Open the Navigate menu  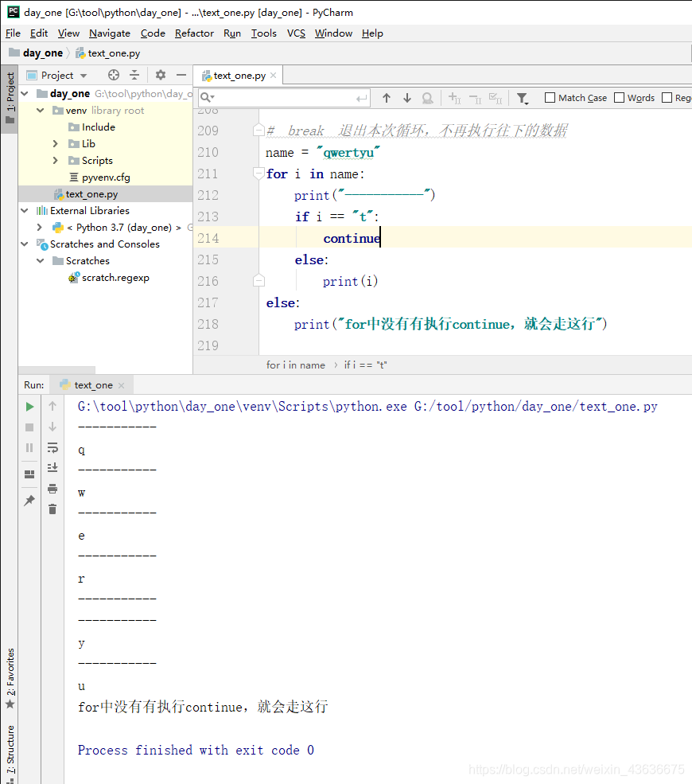110,33
